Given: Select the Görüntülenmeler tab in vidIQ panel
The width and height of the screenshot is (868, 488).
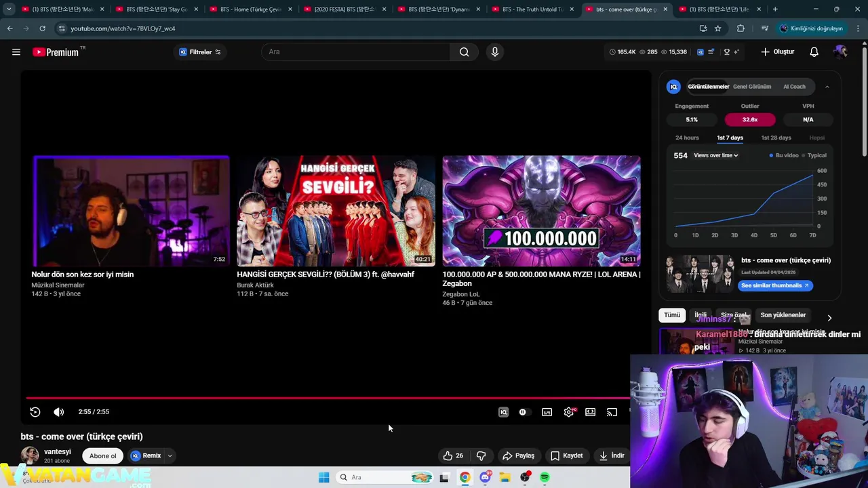Looking at the screenshot, I should point(708,87).
